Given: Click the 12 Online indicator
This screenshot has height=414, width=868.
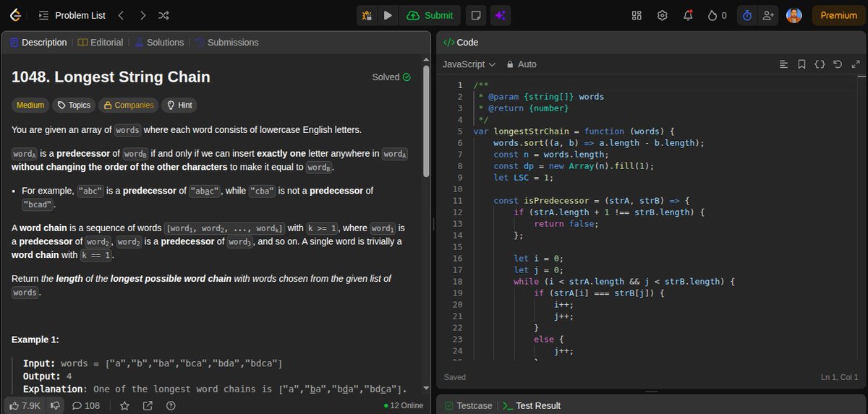Looking at the screenshot, I should (x=404, y=406).
